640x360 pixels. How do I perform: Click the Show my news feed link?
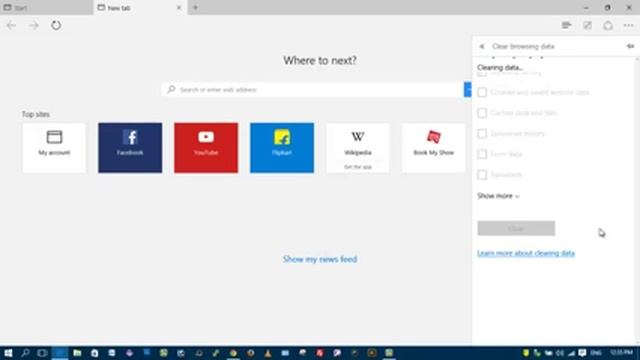coord(320,259)
